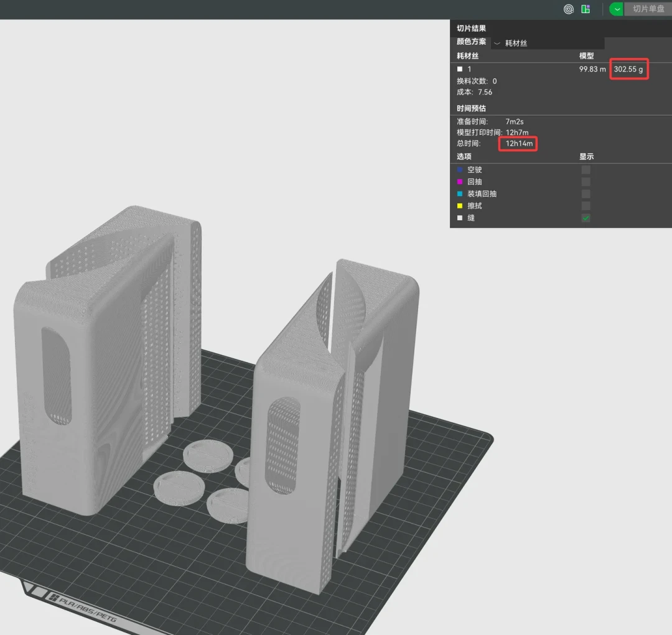
Task: Click the green-and-purple plate layout icon
Action: pos(586,9)
